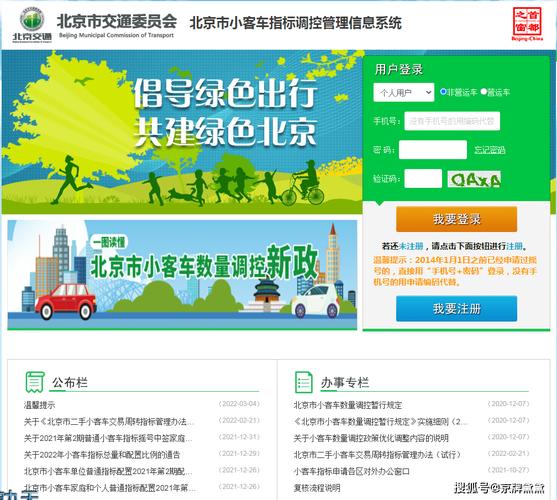Click the 办事专栏 document icon
Viewport: 557px width, 500px height.
click(x=304, y=382)
